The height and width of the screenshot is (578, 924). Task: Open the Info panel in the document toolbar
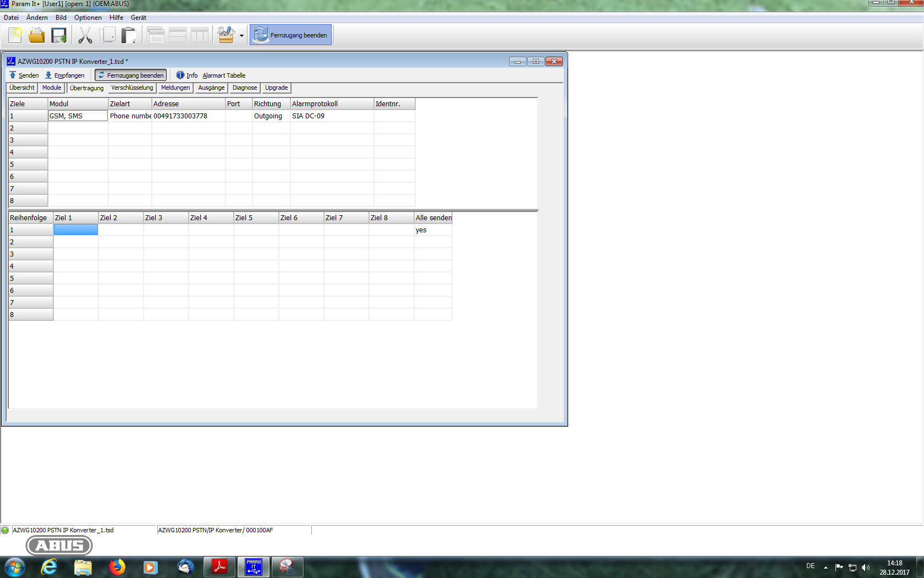[187, 75]
